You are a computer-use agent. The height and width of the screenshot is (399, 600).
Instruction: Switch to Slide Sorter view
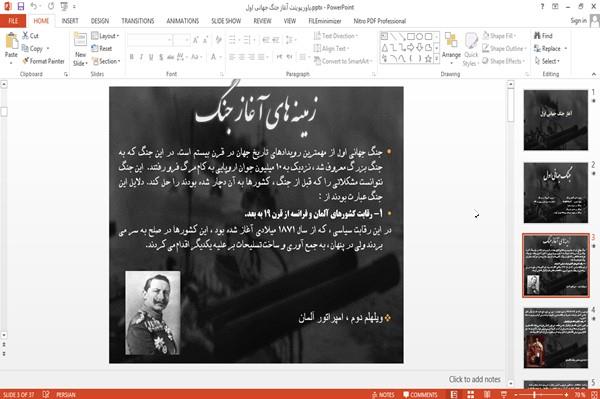coord(470,394)
